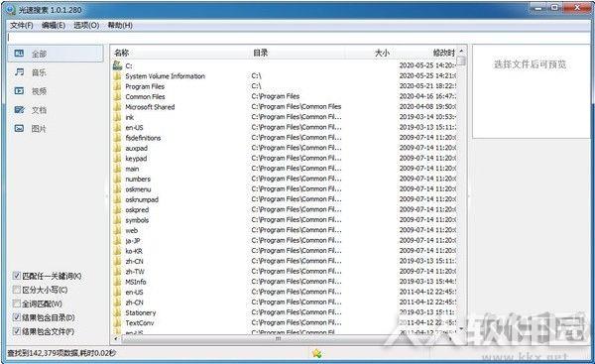Open the 选项(O) menu
This screenshot has height=364, width=595.
tap(86, 26)
